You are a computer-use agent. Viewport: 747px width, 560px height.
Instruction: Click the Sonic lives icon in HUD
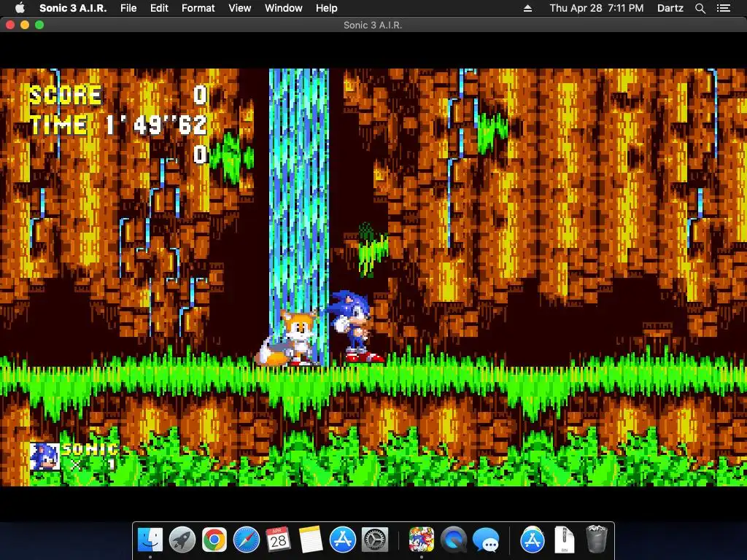coord(44,456)
